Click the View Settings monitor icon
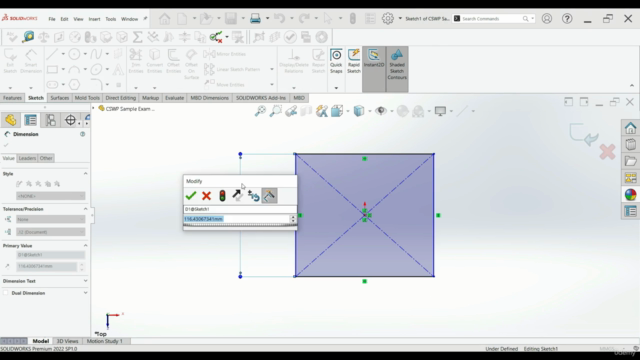Screen dimensions: 640x360 pyautogui.click(x=440, y=111)
